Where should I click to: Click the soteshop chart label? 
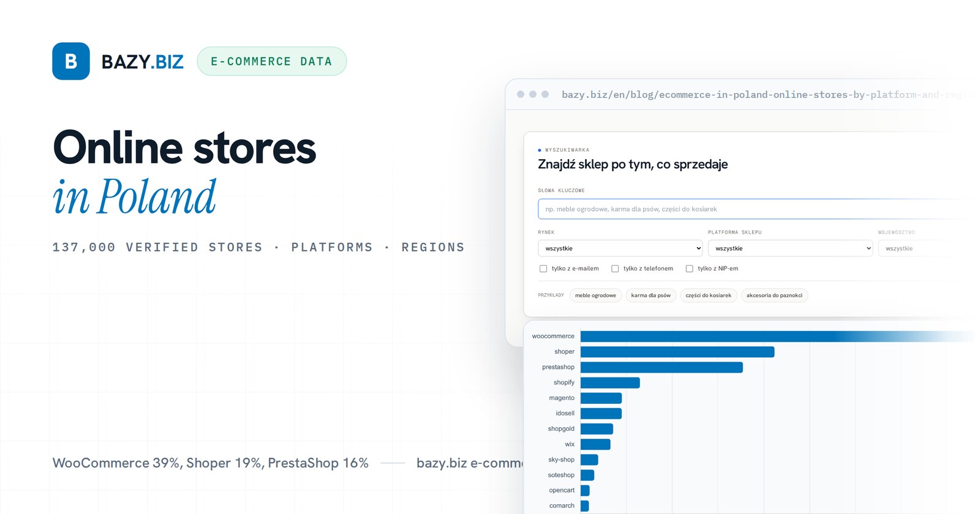tap(561, 475)
